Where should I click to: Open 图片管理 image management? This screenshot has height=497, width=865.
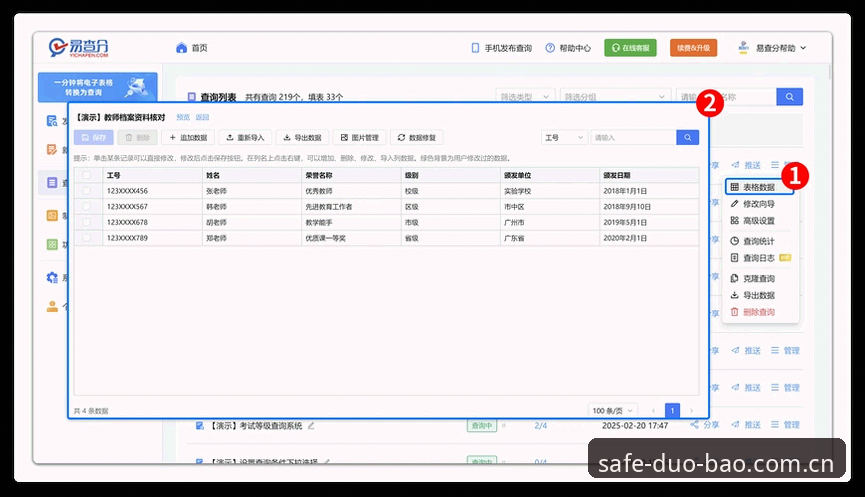tap(360, 137)
